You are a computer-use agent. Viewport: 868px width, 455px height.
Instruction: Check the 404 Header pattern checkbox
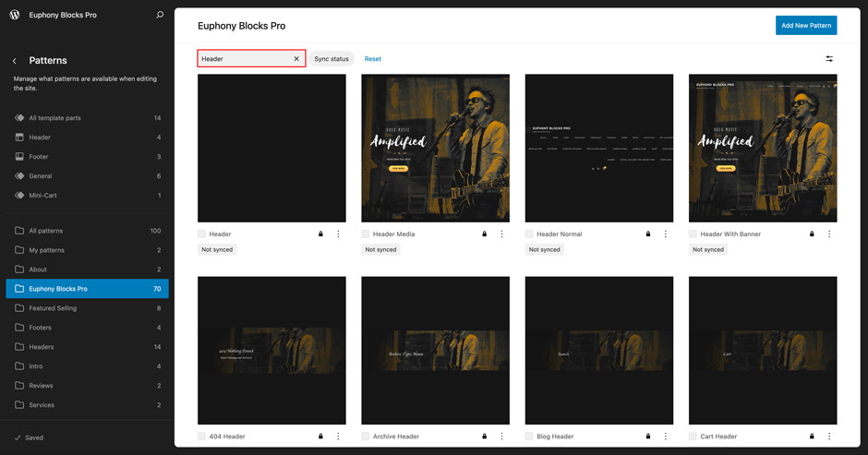tap(202, 437)
